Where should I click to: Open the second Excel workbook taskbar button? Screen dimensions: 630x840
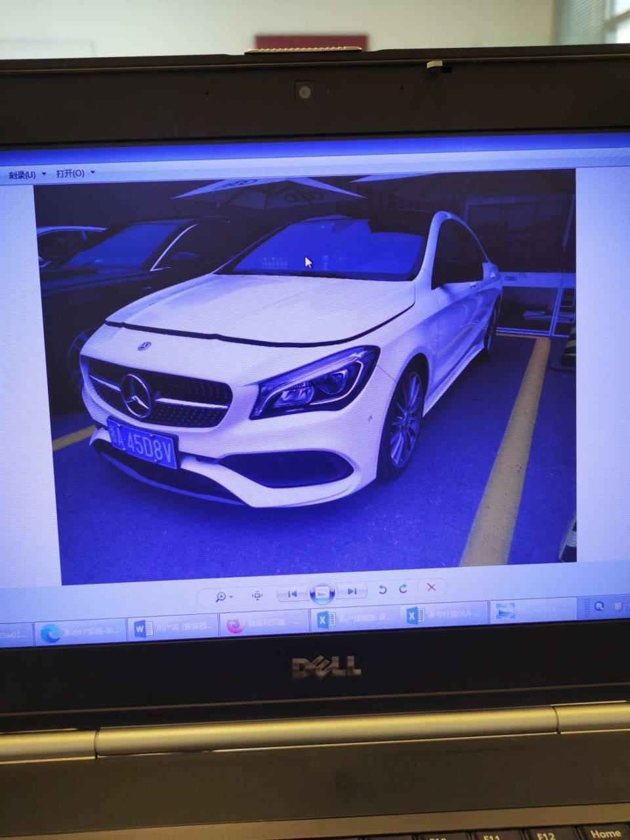point(445,615)
